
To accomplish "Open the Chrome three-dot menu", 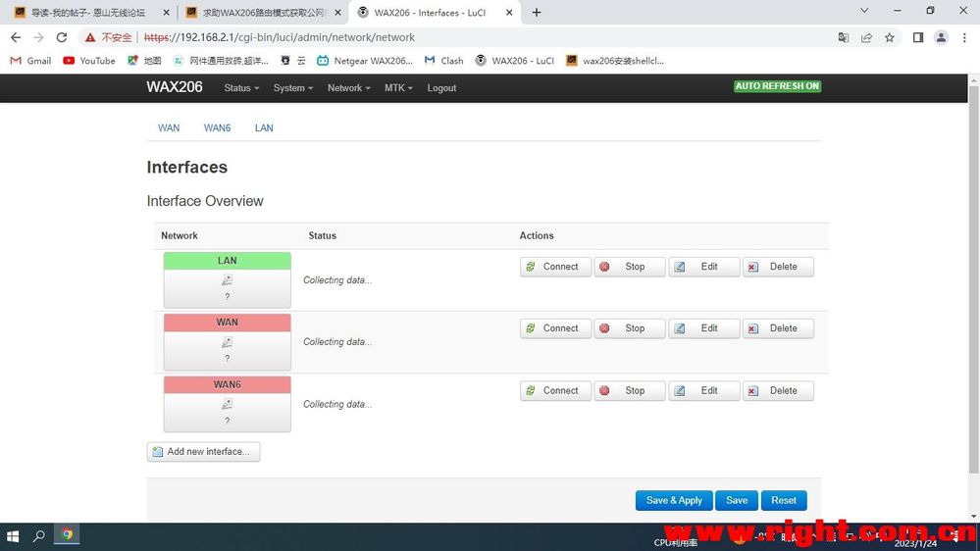I will tap(964, 37).
